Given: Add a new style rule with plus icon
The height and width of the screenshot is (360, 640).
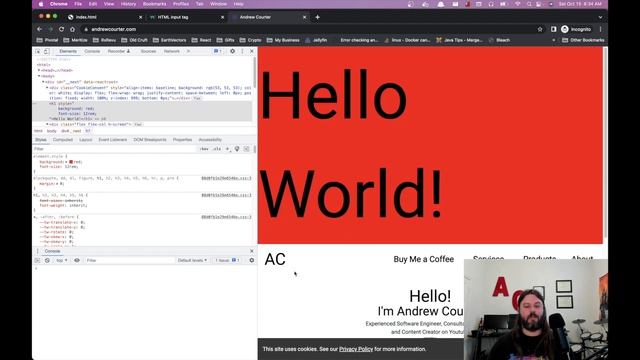Looking at the screenshot, I should tap(227, 149).
